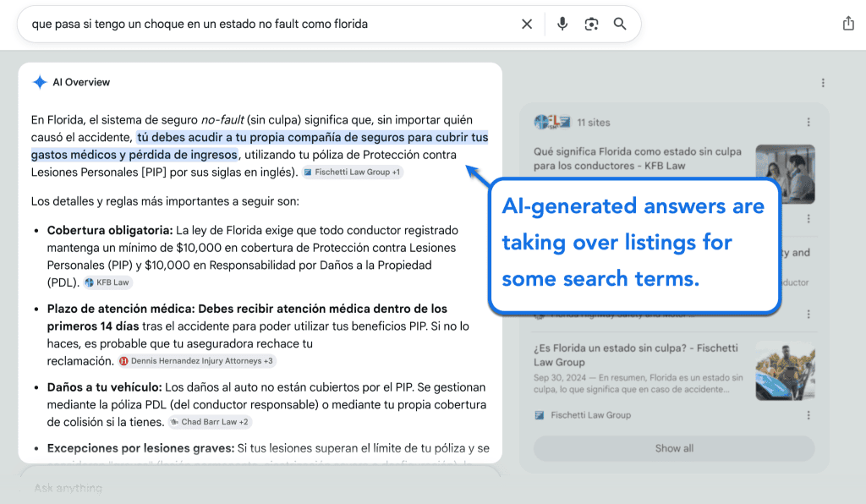
Task: Click the 'Sep 30, 2024' result snippet
Action: coord(638,384)
